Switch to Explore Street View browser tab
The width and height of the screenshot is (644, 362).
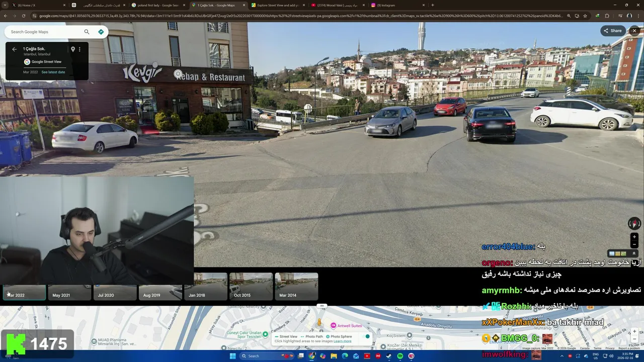point(278,5)
